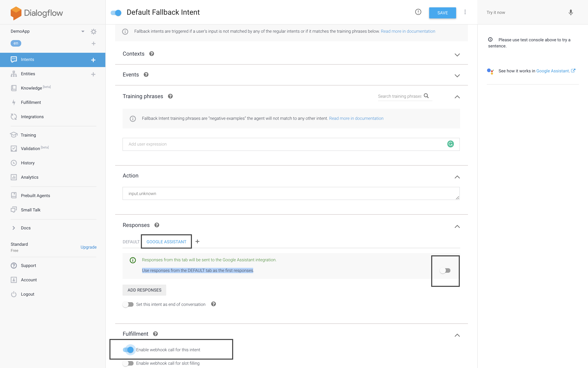Image resolution: width=588 pixels, height=368 pixels.
Task: Open agent settings gear icon
Action: coord(94,31)
